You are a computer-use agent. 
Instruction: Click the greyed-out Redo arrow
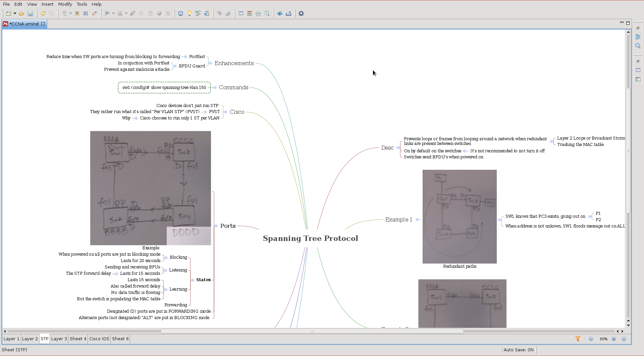click(52, 13)
